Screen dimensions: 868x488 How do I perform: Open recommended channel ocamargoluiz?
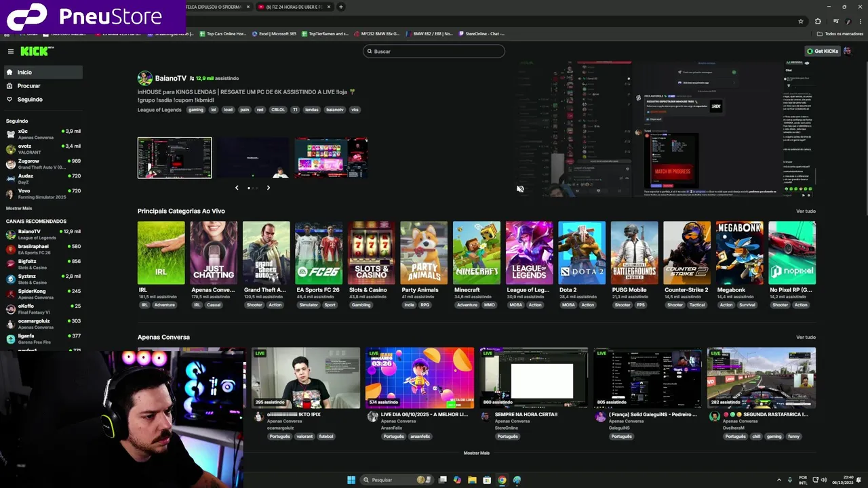[x=42, y=324]
